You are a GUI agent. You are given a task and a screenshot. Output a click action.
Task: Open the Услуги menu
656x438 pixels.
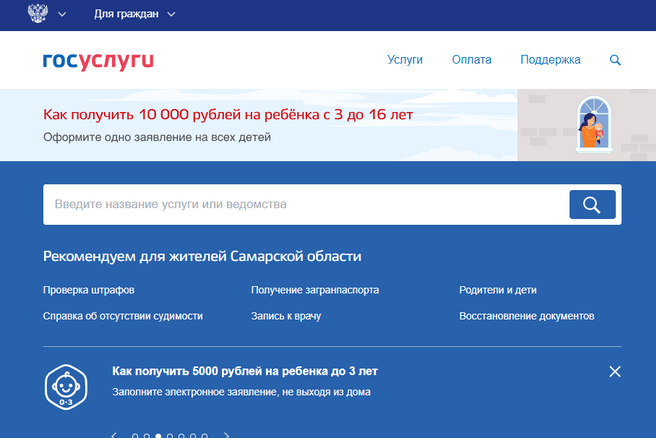[x=405, y=60]
